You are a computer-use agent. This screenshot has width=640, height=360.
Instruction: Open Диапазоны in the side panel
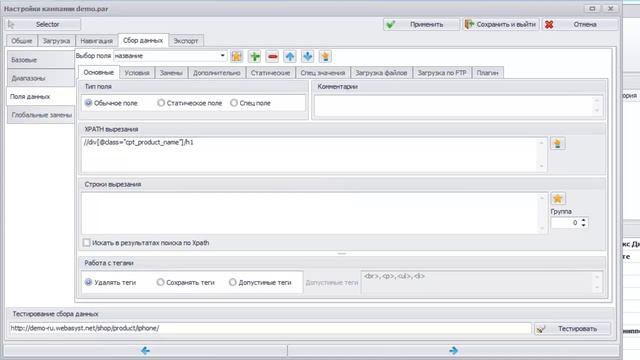click(x=40, y=78)
